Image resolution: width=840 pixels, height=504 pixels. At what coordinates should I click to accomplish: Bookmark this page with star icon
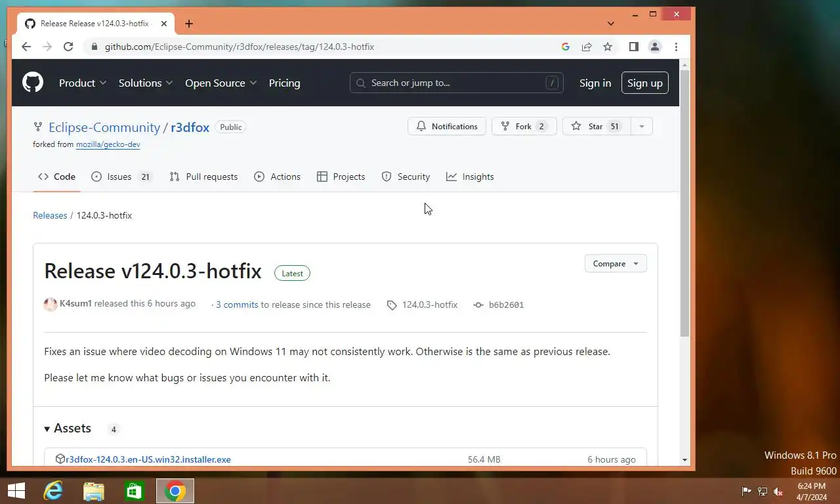tap(608, 47)
